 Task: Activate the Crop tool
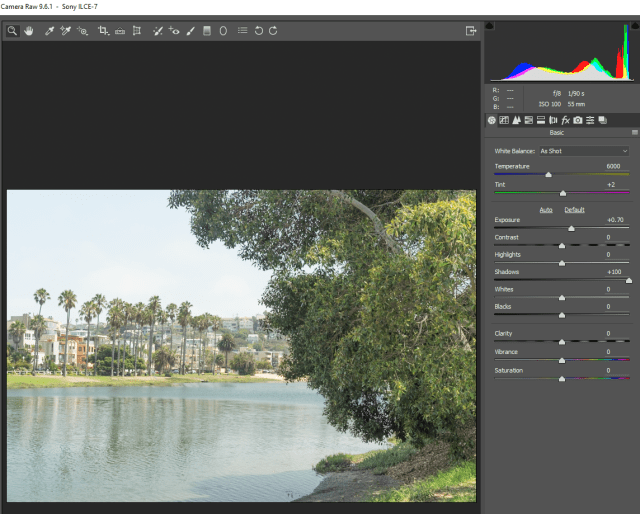point(103,31)
